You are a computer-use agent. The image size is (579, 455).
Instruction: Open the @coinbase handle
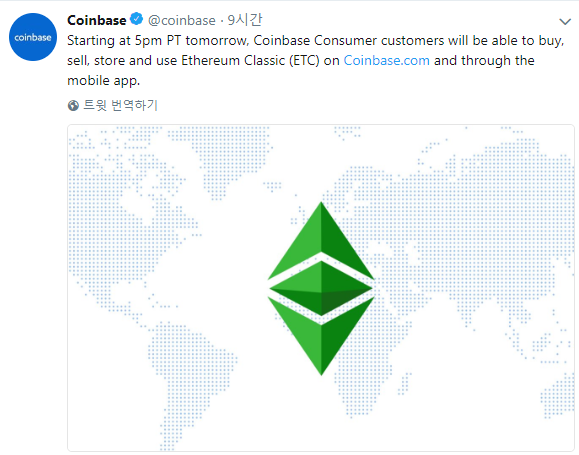182,21
